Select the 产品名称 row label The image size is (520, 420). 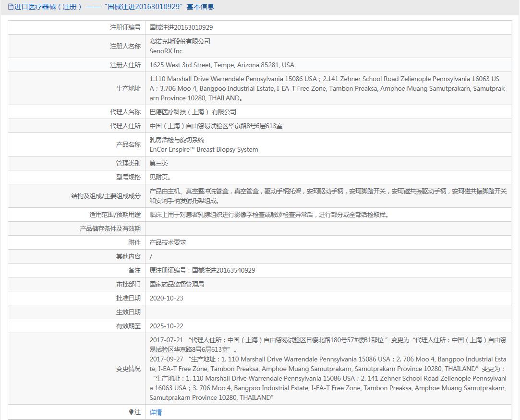[128, 144]
